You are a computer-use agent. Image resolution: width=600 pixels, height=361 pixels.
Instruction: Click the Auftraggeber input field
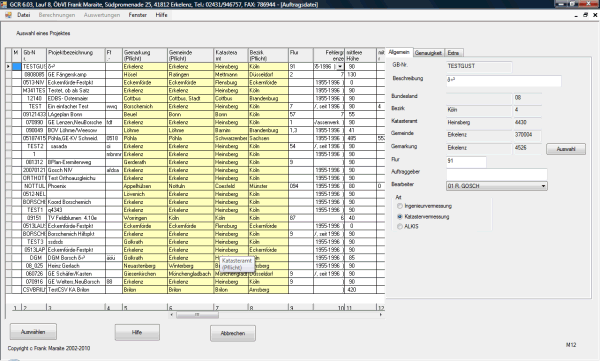click(x=497, y=174)
